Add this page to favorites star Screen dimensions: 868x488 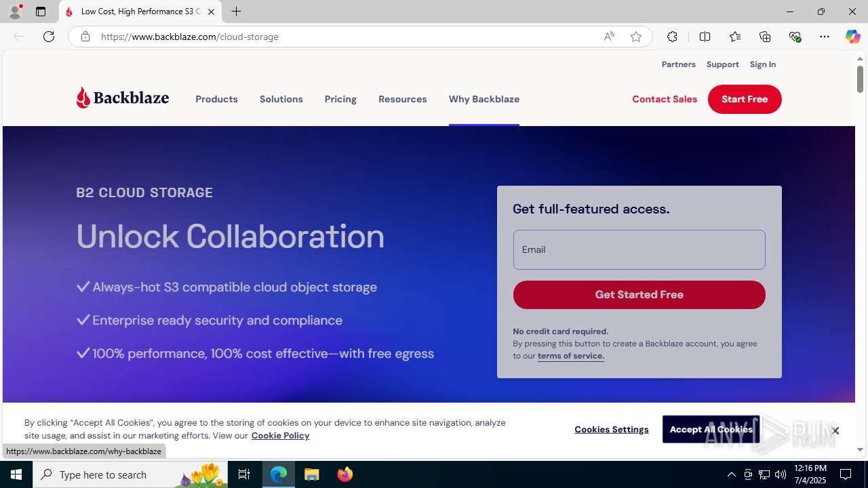(x=636, y=37)
